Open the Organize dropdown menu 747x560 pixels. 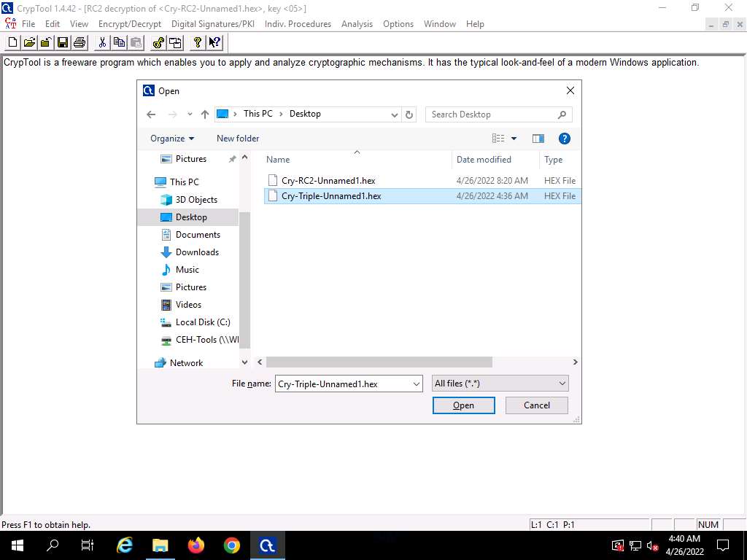tap(172, 139)
